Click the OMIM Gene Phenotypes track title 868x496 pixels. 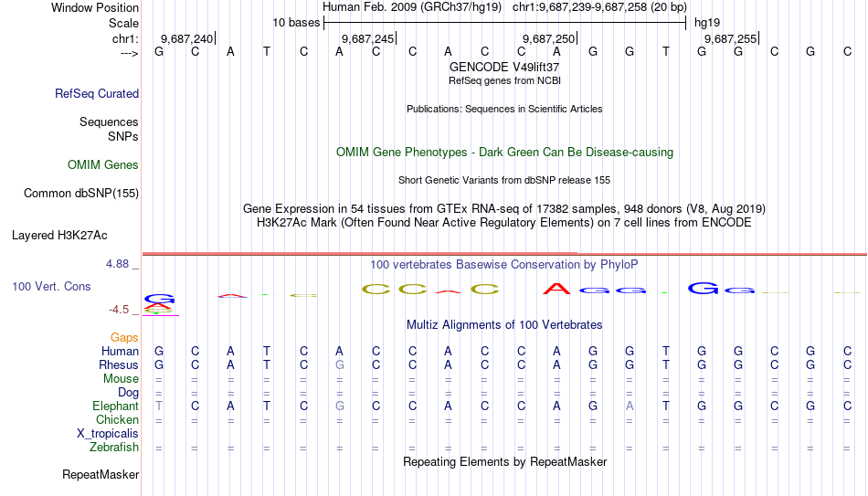505,153
